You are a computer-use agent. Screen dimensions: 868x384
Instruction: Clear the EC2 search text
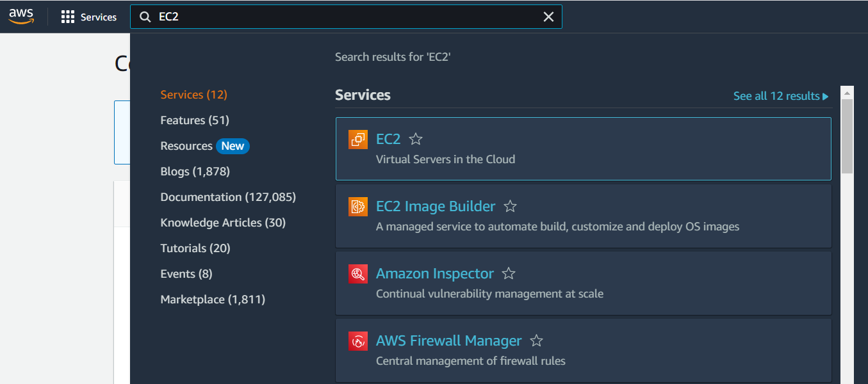click(x=548, y=17)
